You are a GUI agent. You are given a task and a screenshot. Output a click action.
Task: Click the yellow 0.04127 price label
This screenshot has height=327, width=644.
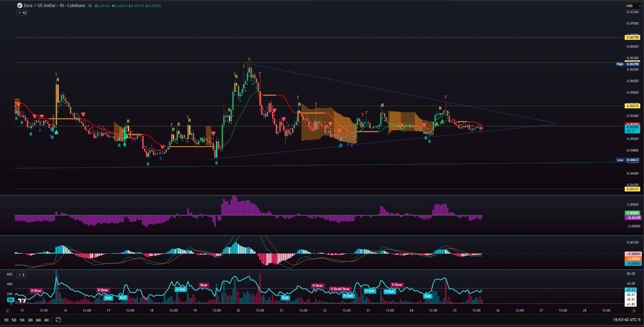[632, 189]
